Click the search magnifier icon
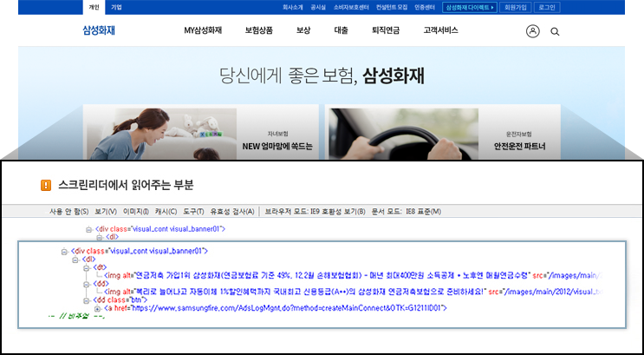644x355 pixels. coord(555,31)
